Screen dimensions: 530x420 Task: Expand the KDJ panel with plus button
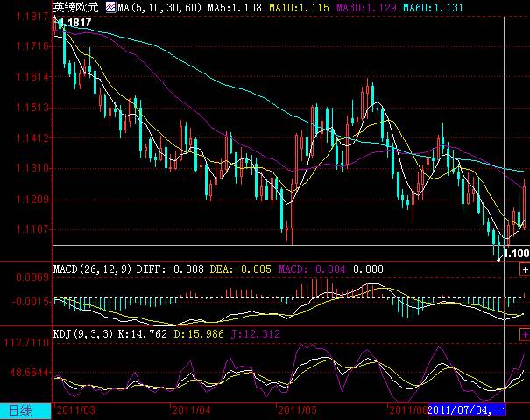(525, 334)
